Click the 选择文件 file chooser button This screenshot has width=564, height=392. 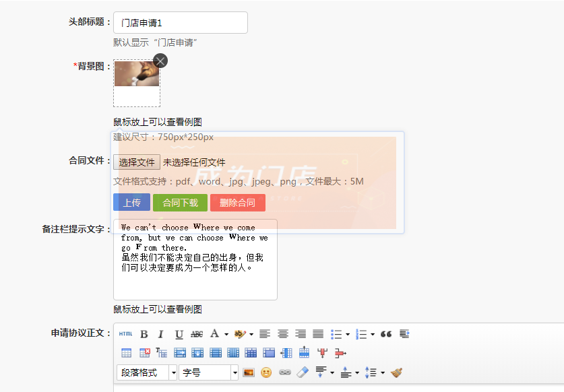(137, 162)
